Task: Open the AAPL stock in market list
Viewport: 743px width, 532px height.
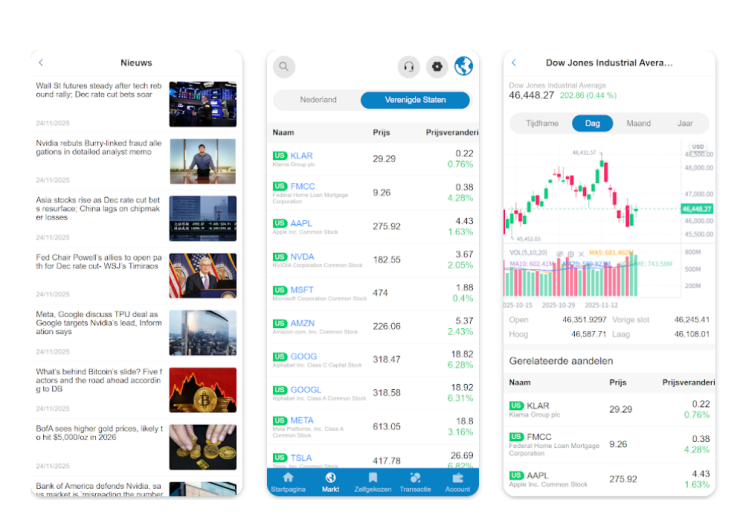Action: pyautogui.click(x=373, y=226)
